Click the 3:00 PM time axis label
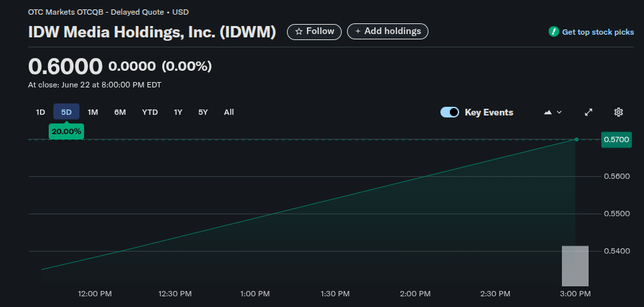Image resolution: width=644 pixels, height=307 pixels. coord(575,294)
